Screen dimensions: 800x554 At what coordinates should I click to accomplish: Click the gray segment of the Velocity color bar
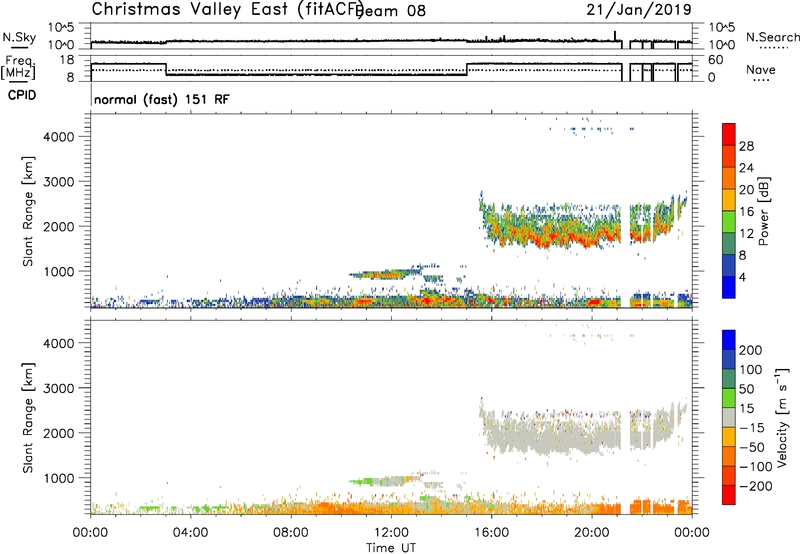click(x=729, y=417)
